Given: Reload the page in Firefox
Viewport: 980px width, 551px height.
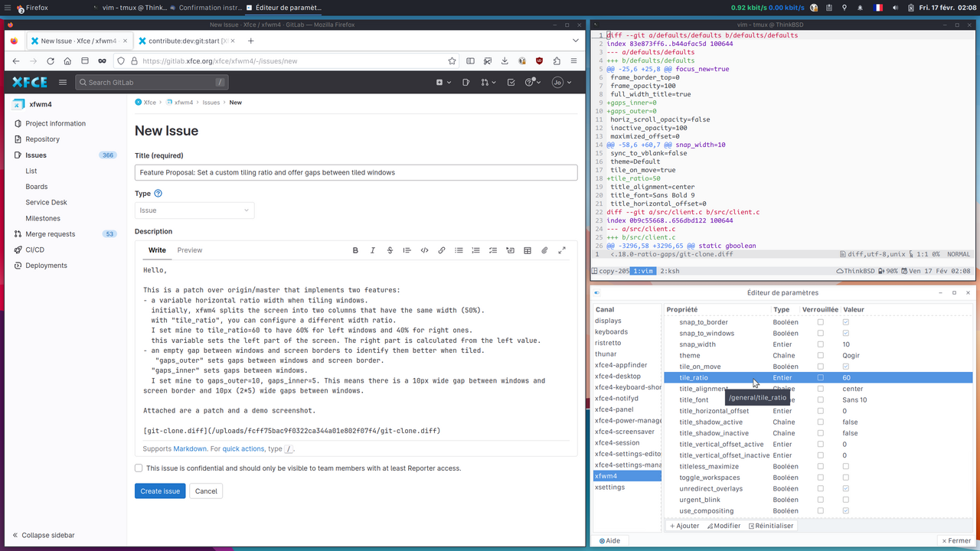Looking at the screenshot, I should coord(50,61).
